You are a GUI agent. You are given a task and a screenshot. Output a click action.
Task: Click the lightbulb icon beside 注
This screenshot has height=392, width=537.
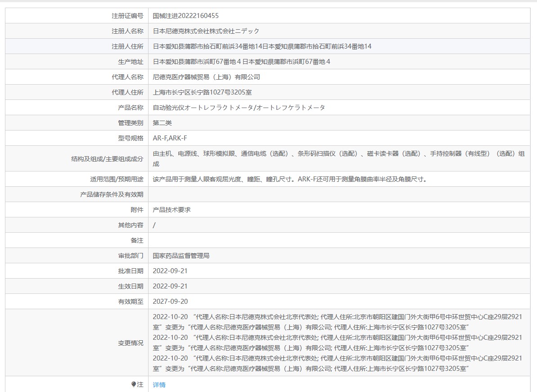(134, 384)
